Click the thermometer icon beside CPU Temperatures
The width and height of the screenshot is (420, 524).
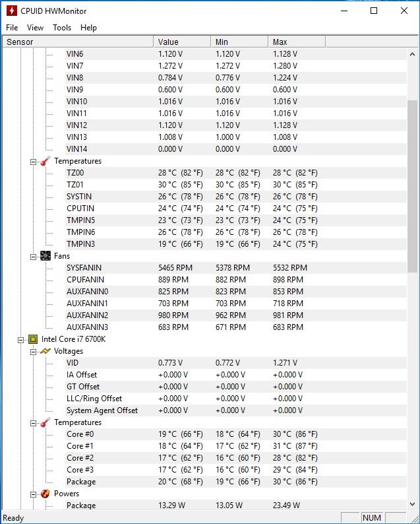tap(45, 422)
